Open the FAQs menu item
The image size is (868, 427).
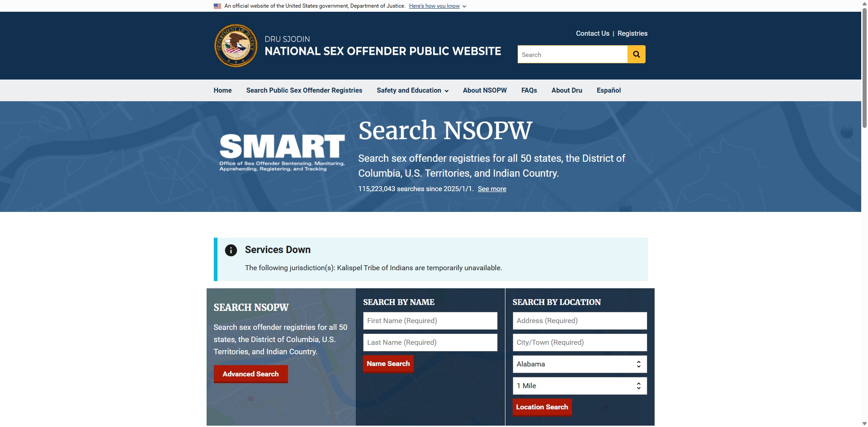(529, 90)
